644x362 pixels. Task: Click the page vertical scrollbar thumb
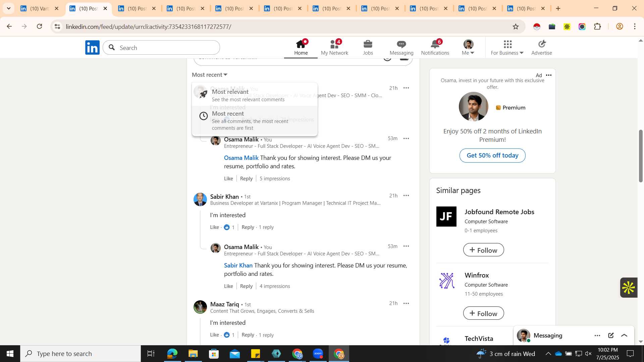[x=640, y=156]
